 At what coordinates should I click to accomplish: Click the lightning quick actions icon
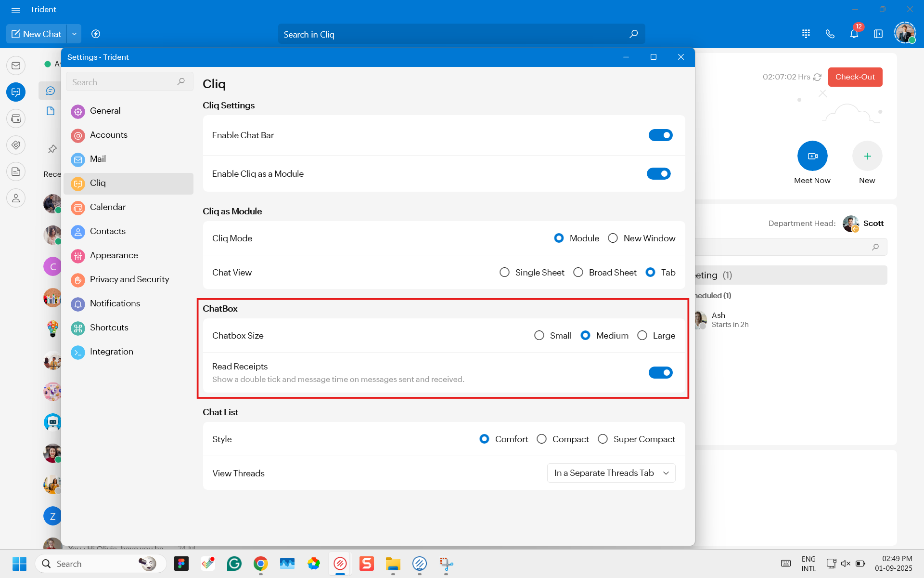click(x=96, y=34)
